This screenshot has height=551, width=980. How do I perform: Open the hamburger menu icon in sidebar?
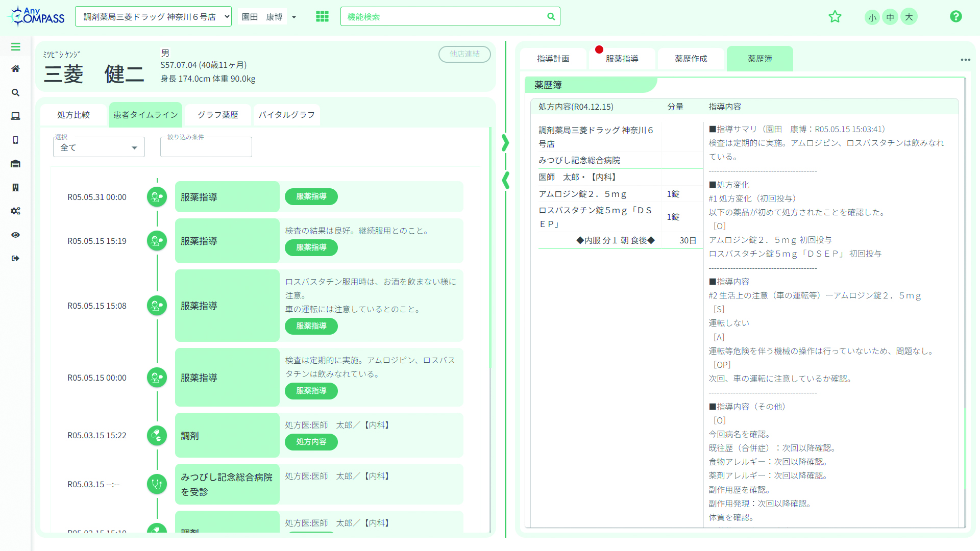pos(15,47)
